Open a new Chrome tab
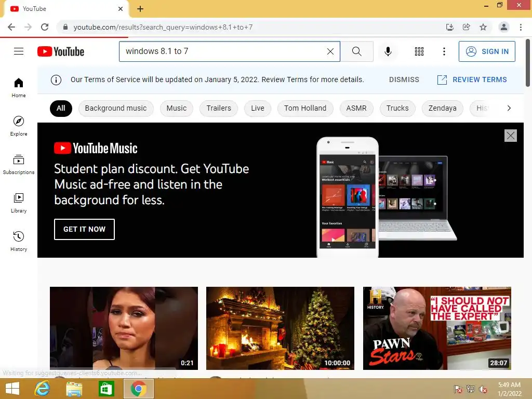The image size is (532, 399). [140, 9]
